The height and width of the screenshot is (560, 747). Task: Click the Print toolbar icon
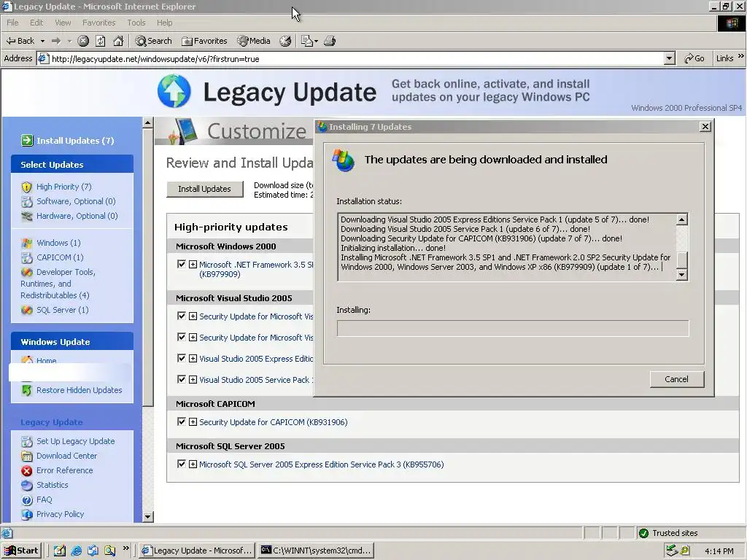[x=330, y=41]
